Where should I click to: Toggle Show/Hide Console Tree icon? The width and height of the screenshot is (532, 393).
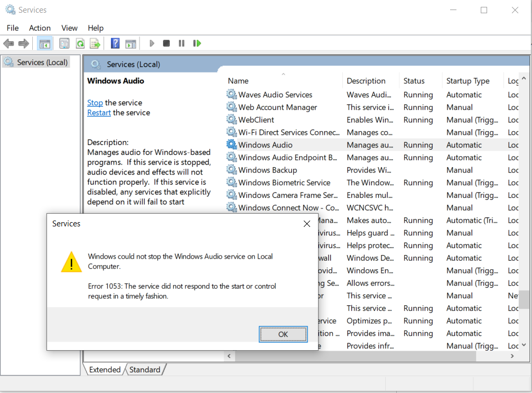(45, 44)
